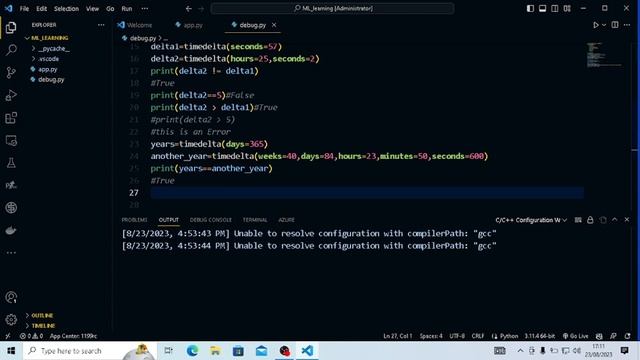
Task: Select Python language mode in status bar
Action: 509,336
